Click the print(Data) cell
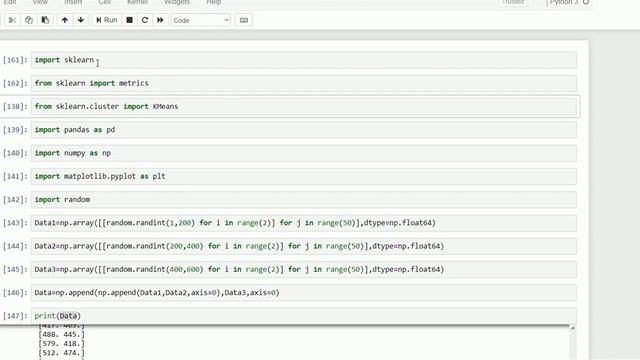The width and height of the screenshot is (640, 360). pos(304,316)
